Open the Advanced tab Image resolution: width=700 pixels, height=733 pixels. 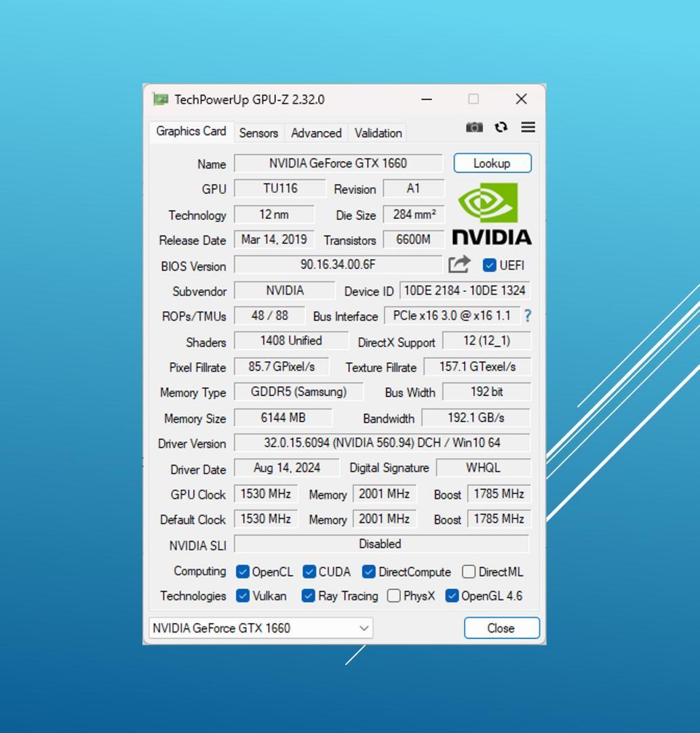tap(316, 133)
